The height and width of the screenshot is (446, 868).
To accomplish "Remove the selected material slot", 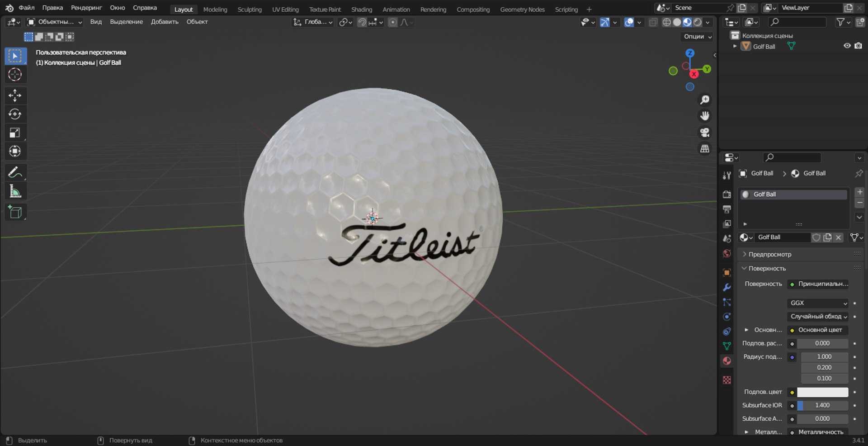I will coord(859,203).
